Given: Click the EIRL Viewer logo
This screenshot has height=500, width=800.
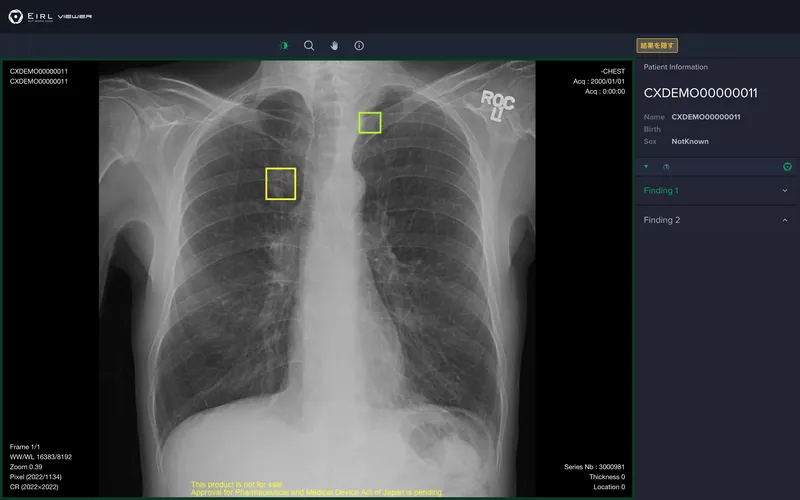Looking at the screenshot, I should coord(51,17).
